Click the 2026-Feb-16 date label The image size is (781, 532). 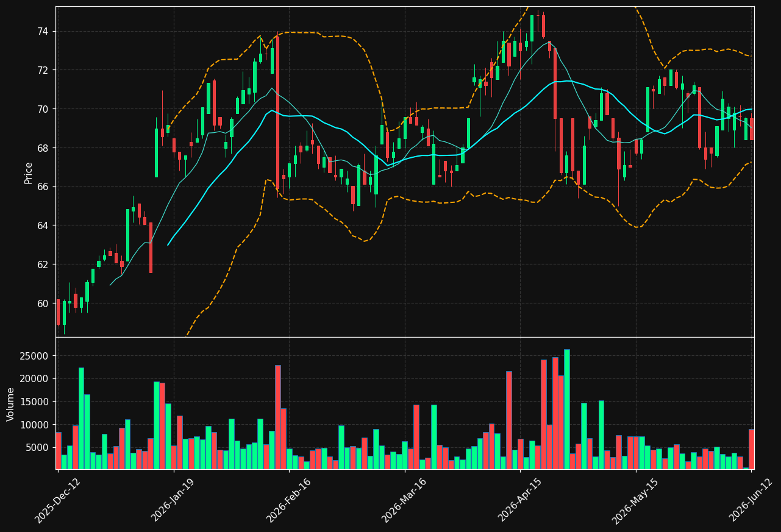288,500
